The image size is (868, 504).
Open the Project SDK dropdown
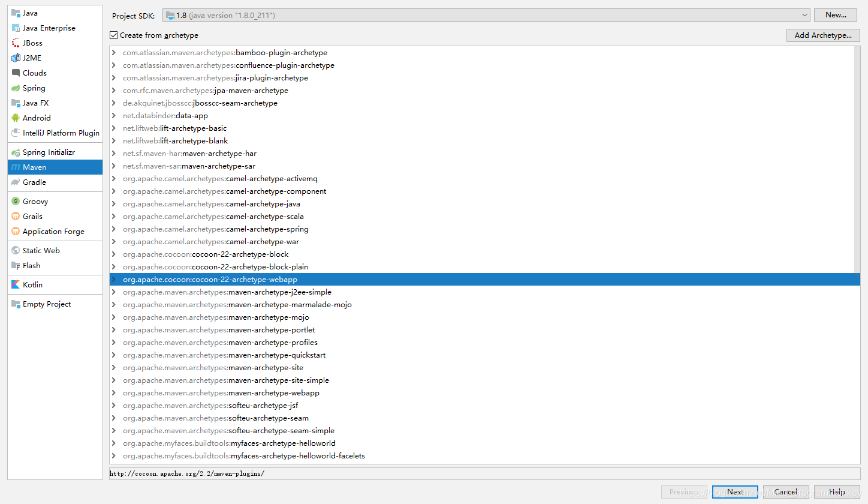point(487,15)
